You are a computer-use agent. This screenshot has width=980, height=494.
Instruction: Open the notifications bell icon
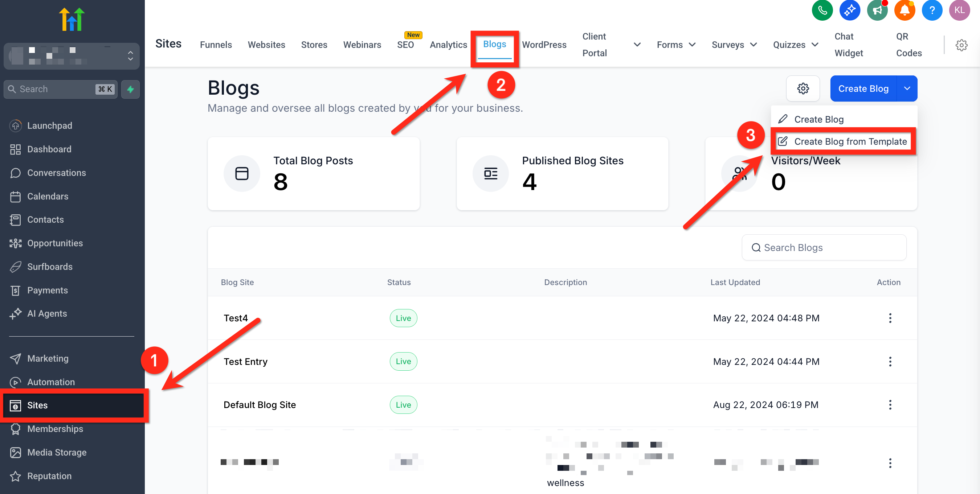(904, 10)
